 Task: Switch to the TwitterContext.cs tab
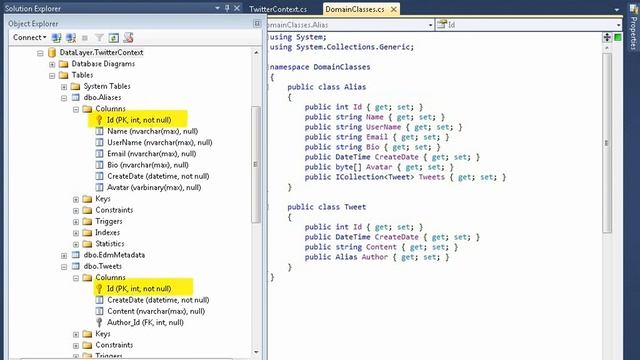click(278, 9)
